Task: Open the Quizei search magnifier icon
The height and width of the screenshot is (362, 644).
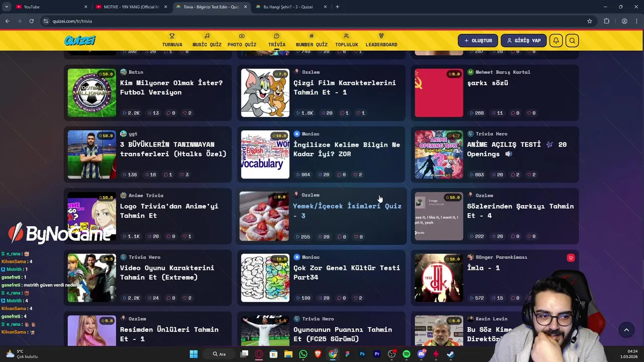Action: pos(572,41)
